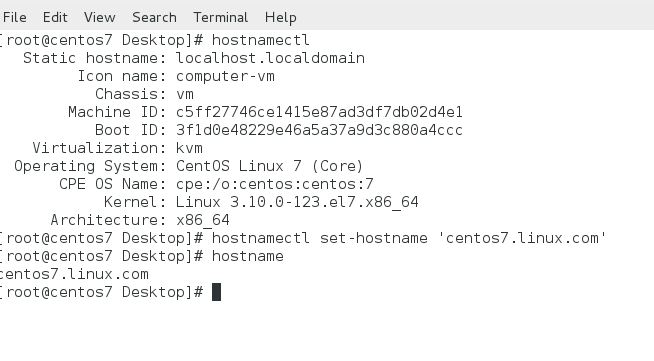
Task: Open the File menu
Action: [15, 18]
